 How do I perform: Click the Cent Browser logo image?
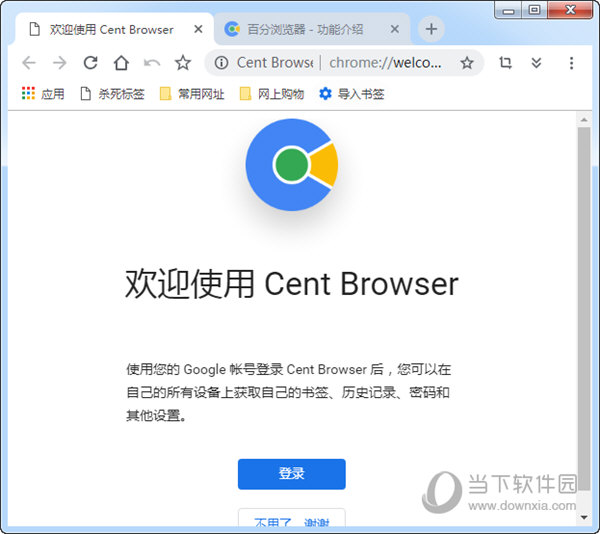click(x=292, y=164)
